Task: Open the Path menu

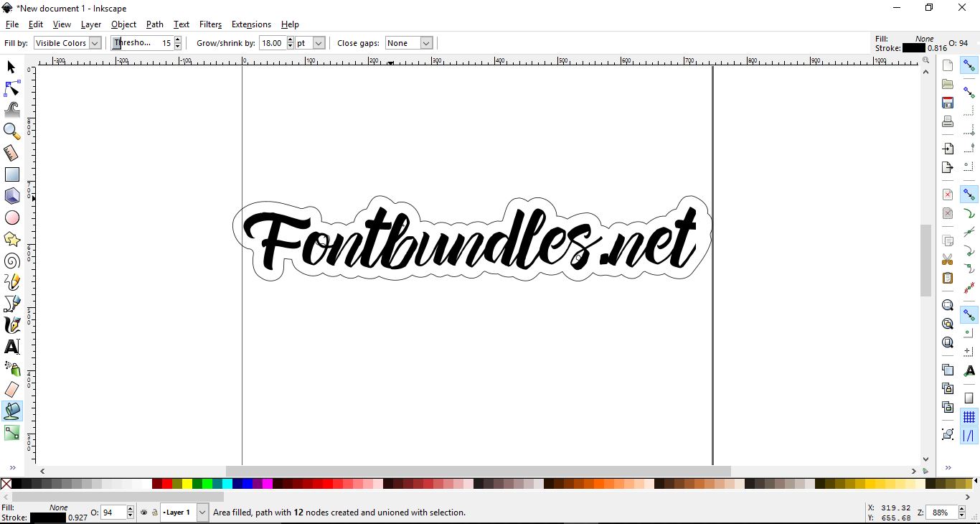Action: pos(154,24)
